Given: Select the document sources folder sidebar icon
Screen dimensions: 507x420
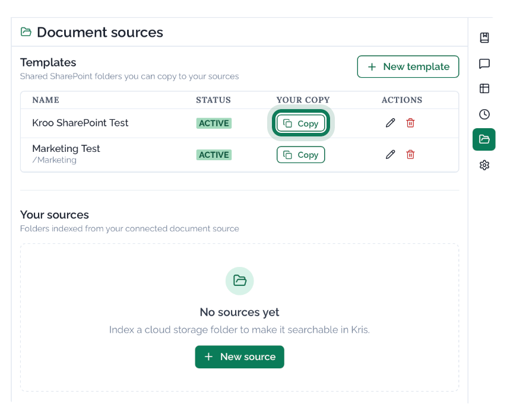Looking at the screenshot, I should point(484,139).
